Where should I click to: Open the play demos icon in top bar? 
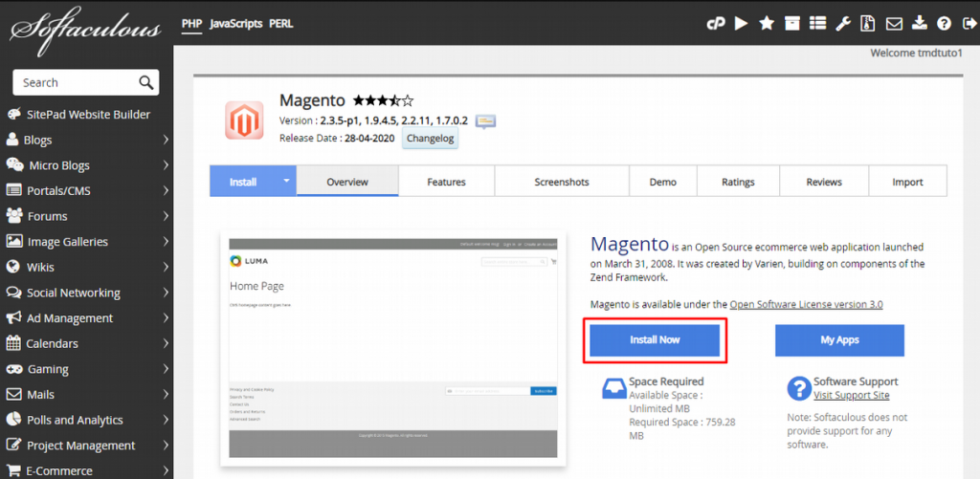click(x=741, y=24)
